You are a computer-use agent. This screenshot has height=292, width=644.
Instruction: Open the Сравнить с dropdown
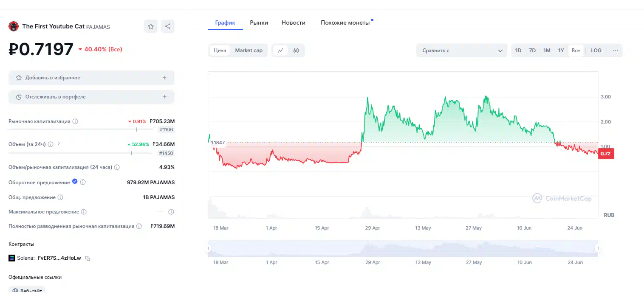[462, 51]
